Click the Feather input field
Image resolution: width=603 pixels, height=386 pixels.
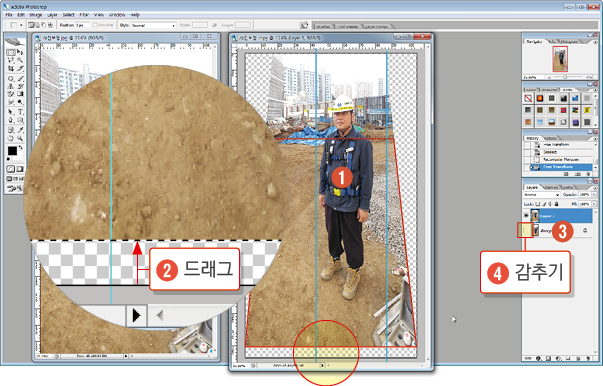pos(83,25)
